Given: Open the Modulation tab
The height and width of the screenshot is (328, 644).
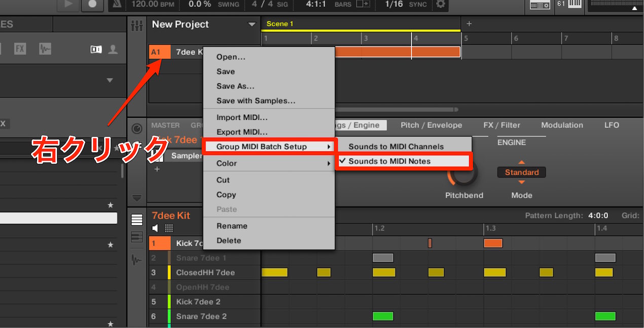Looking at the screenshot, I should click(562, 125).
